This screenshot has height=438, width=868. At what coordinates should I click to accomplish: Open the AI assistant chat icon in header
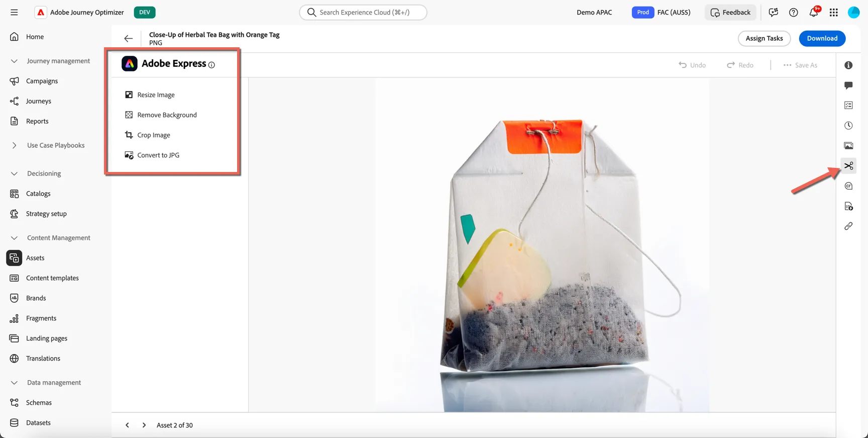pyautogui.click(x=774, y=13)
